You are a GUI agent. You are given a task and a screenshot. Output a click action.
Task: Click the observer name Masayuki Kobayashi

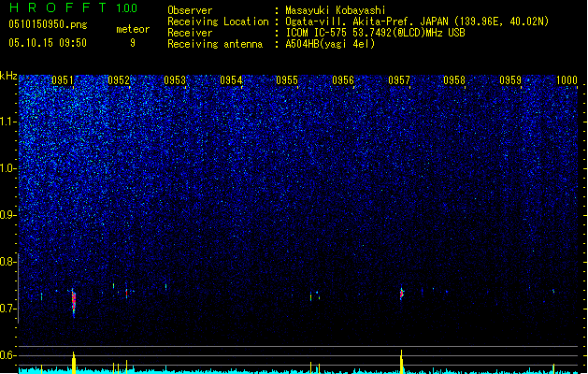(336, 10)
